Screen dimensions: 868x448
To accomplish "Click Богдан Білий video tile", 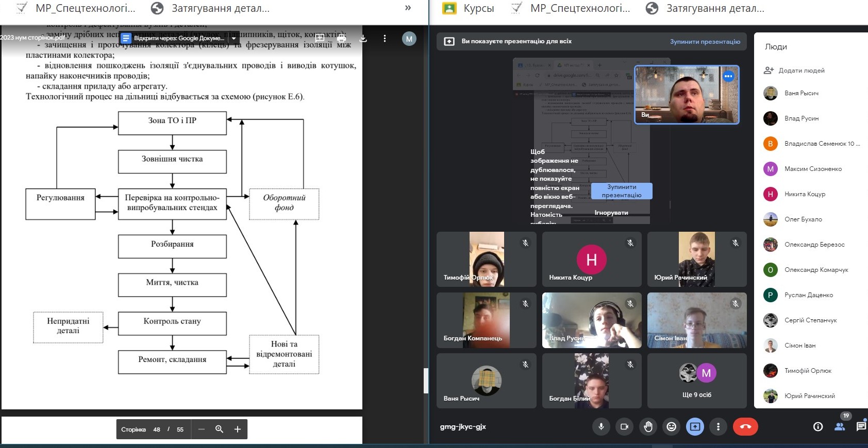I will coord(592,381).
